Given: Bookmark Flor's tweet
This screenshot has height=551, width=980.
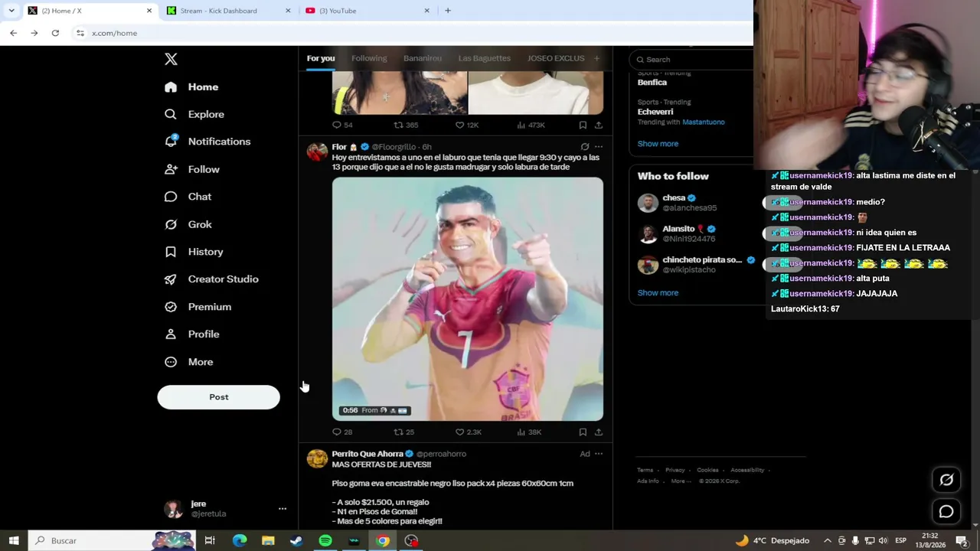Looking at the screenshot, I should [x=583, y=432].
